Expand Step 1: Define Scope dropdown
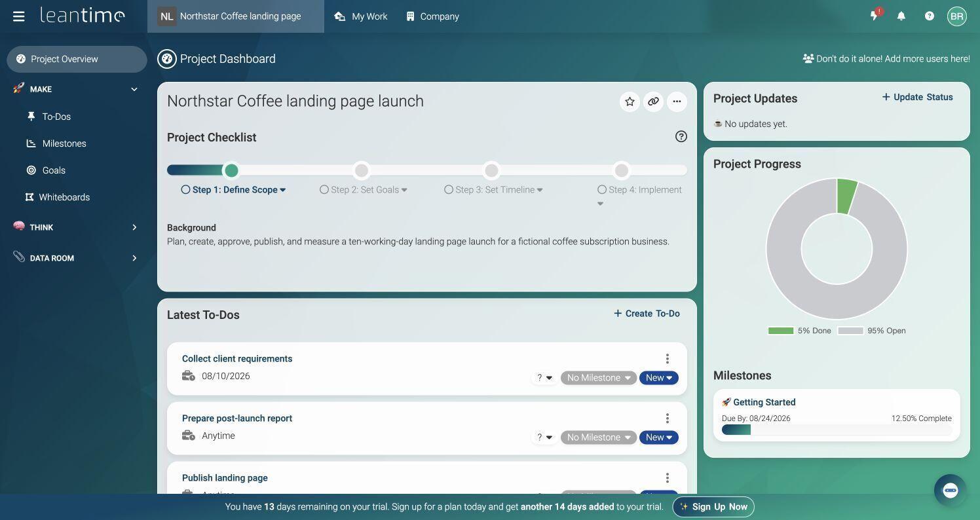 pos(283,190)
